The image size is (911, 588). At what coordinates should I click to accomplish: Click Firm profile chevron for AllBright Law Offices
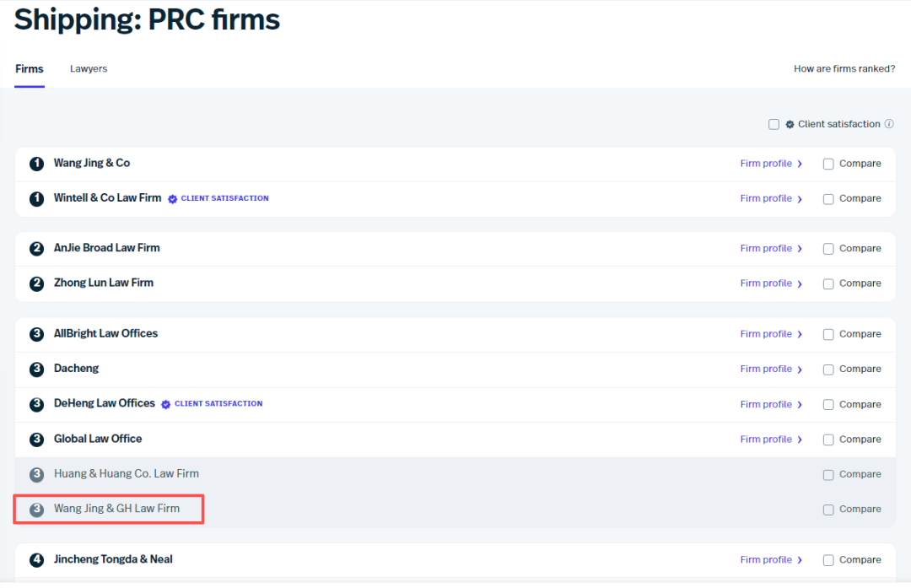click(800, 335)
